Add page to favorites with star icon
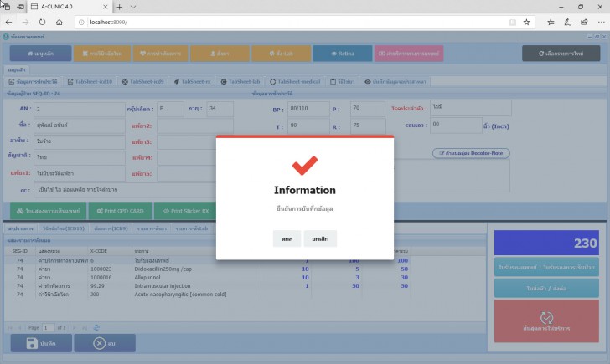This screenshot has width=610, height=364. click(x=526, y=22)
